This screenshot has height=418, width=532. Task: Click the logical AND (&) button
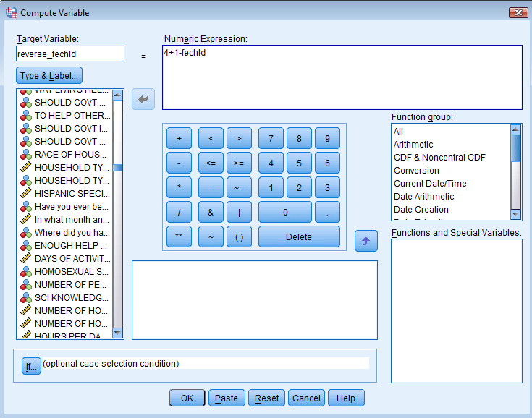(x=211, y=212)
